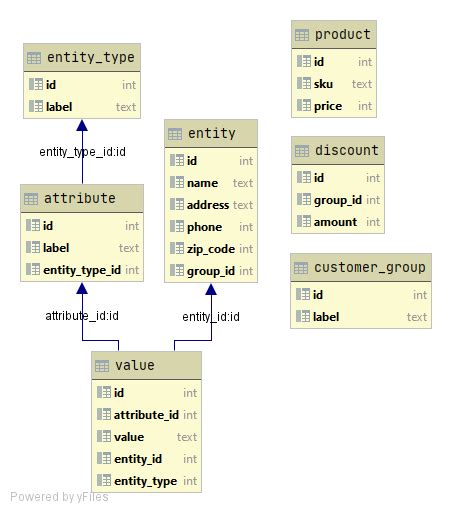Click the entity_id:id relationship label
452x513 pixels.
click(x=211, y=317)
